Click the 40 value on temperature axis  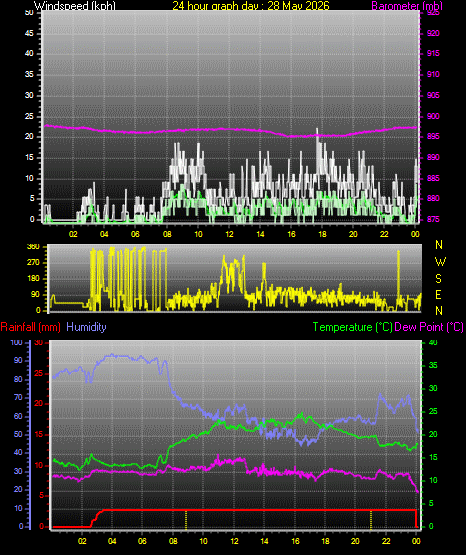click(433, 343)
